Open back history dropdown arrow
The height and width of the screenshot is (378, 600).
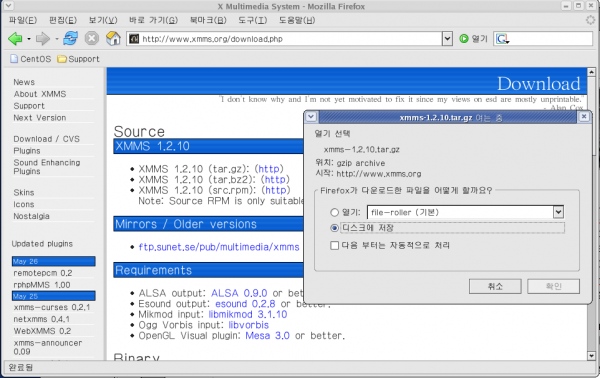pos(29,39)
